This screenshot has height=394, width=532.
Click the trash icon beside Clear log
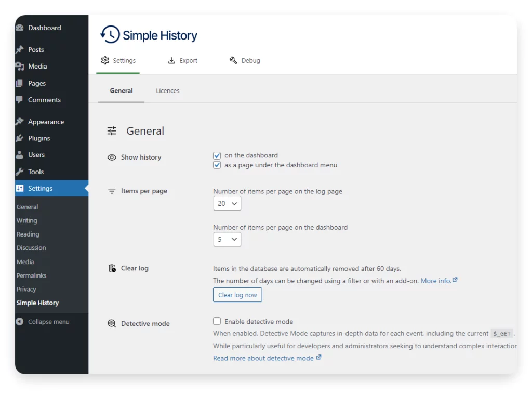112,268
